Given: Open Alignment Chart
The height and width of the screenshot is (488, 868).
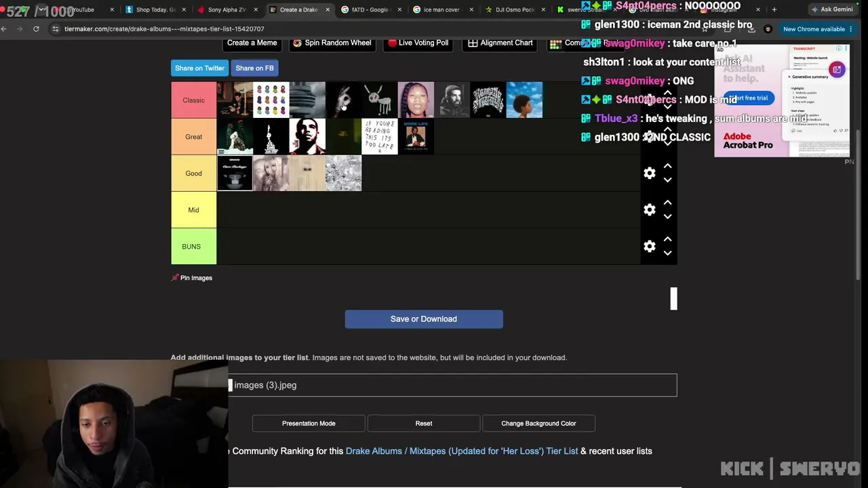Looking at the screenshot, I should (500, 43).
